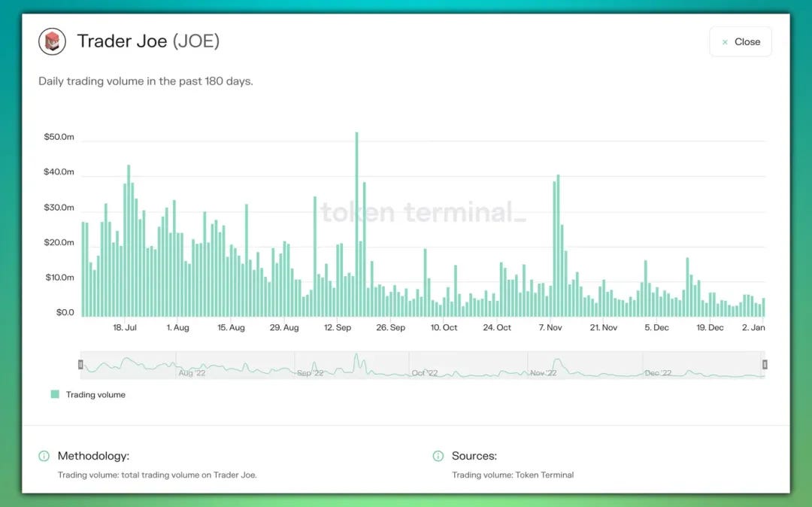This screenshot has width=812, height=507.
Task: Click the total trading volume methodology text
Action: (157, 475)
